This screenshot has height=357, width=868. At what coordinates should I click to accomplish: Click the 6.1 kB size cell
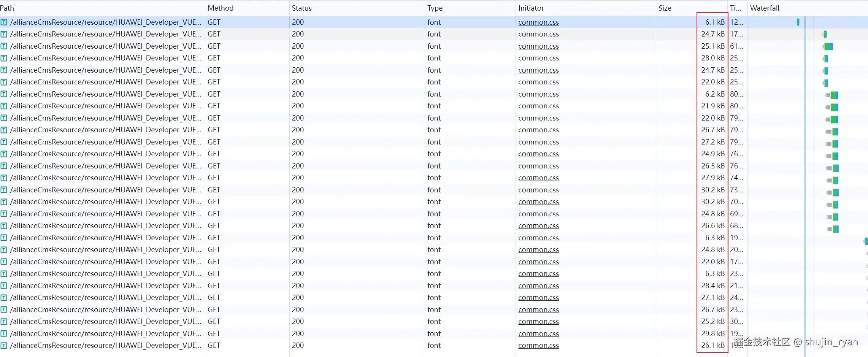tap(715, 22)
